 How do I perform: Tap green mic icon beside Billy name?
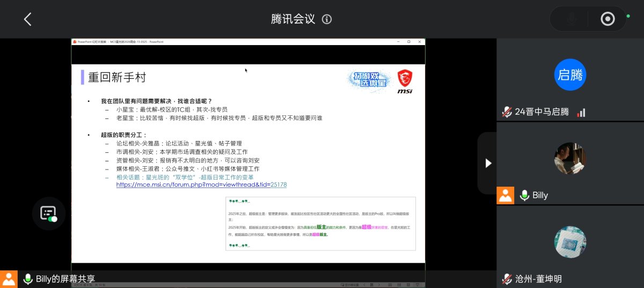pyautogui.click(x=524, y=195)
